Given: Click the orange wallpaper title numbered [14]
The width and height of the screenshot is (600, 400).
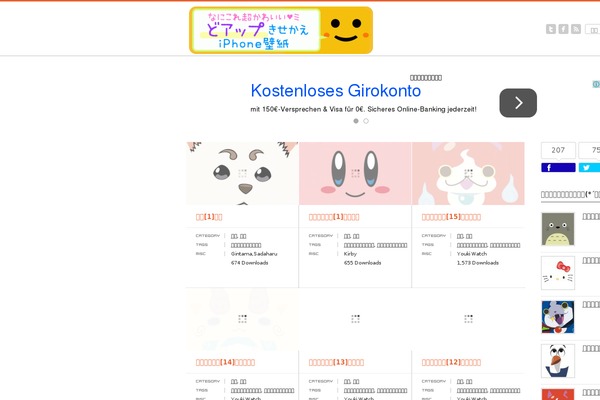Looking at the screenshot, I should tap(225, 362).
